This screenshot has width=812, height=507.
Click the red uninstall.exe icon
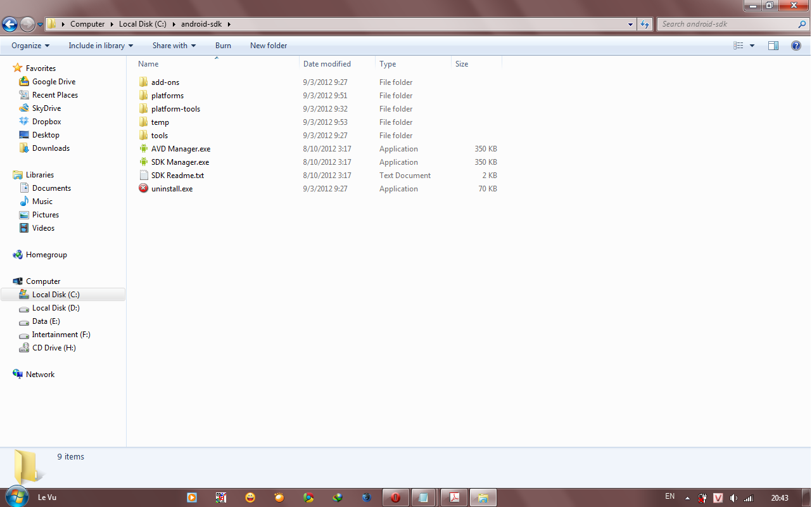pyautogui.click(x=144, y=189)
